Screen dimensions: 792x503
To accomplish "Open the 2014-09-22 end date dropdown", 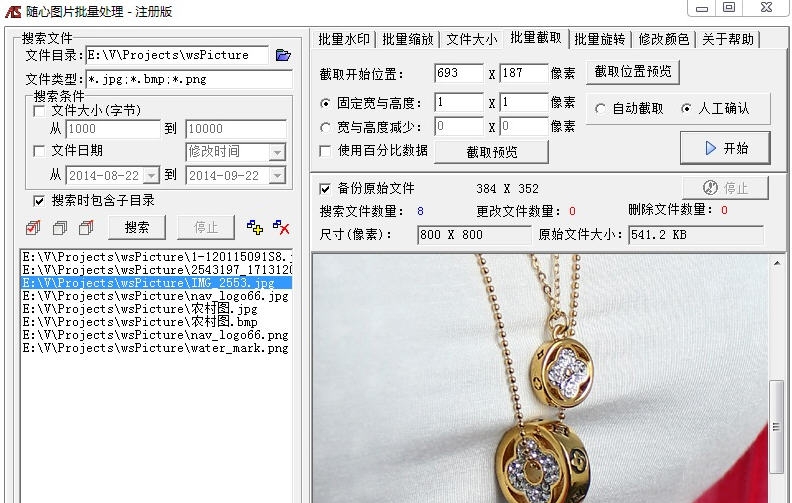I will pyautogui.click(x=277, y=176).
